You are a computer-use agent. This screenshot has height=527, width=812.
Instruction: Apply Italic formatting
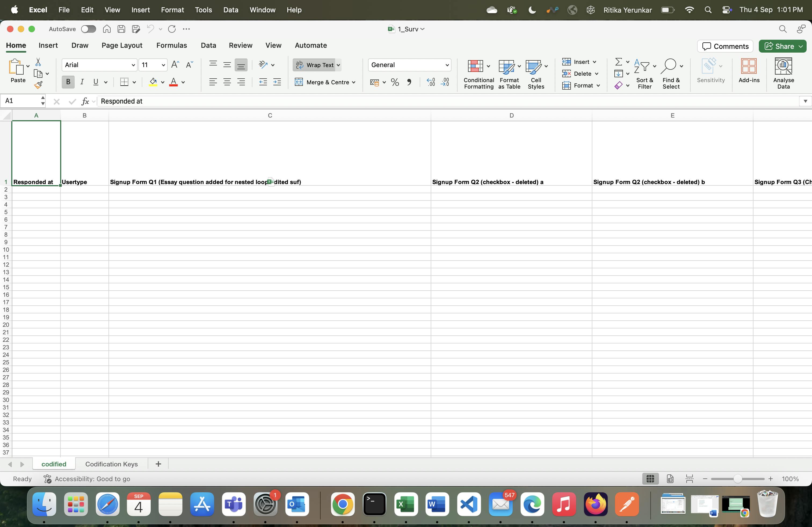[82, 82]
